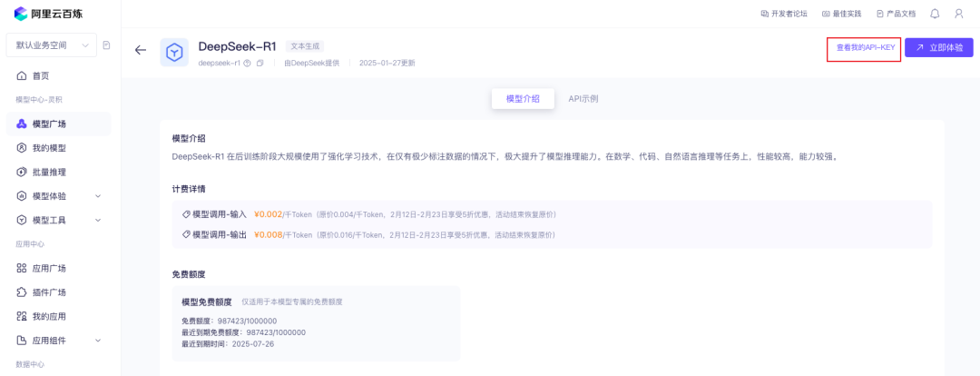Switch to the API示例 tab

(x=583, y=99)
